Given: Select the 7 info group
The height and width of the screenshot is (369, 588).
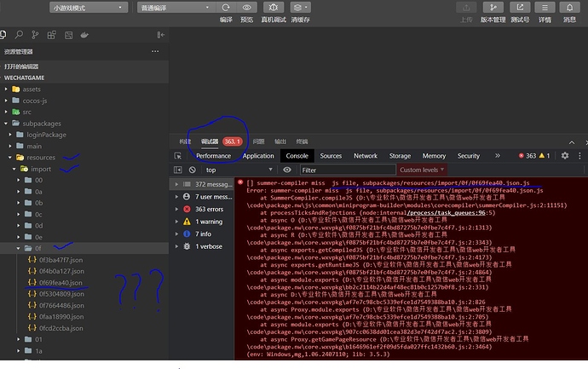Looking at the screenshot, I should click(x=202, y=234).
